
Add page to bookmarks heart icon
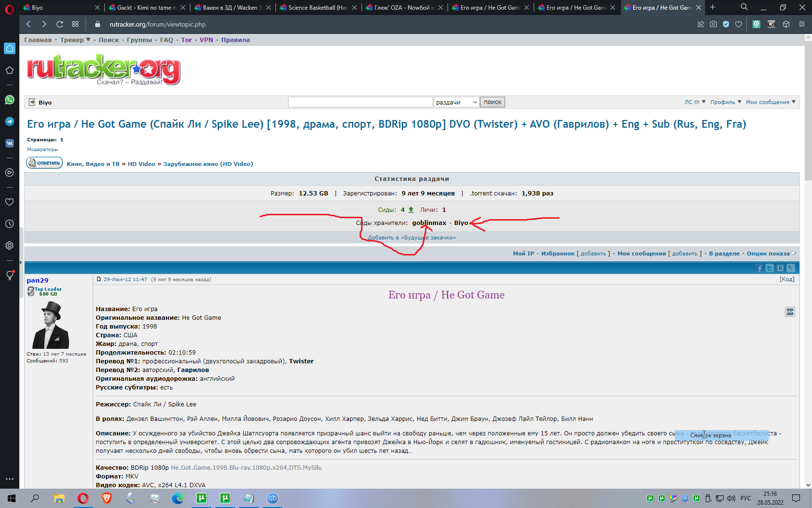tap(739, 24)
